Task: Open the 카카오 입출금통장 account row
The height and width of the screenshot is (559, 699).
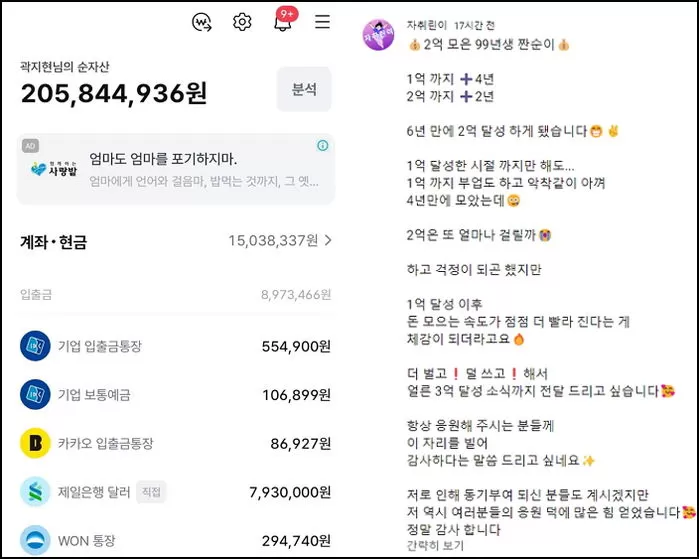Action: pyautogui.click(x=176, y=443)
